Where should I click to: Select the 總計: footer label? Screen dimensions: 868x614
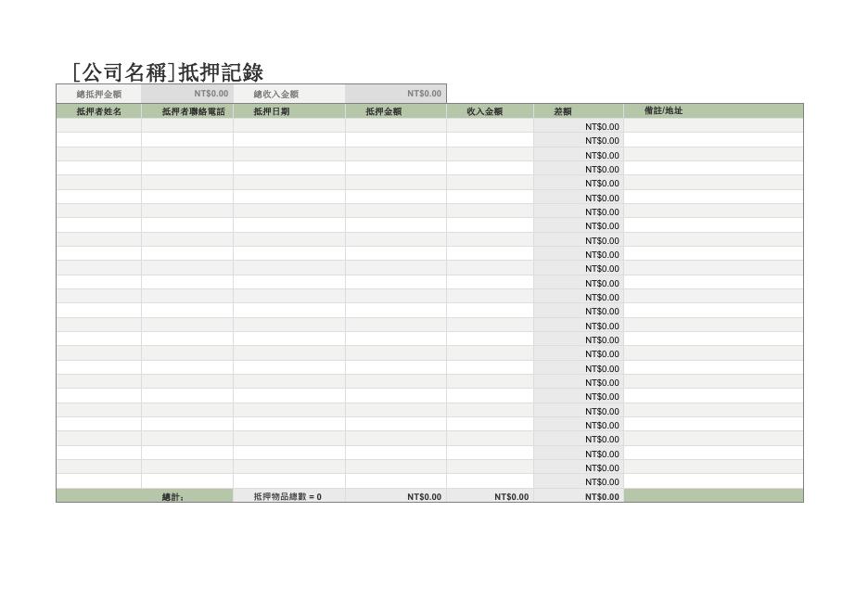(x=172, y=496)
